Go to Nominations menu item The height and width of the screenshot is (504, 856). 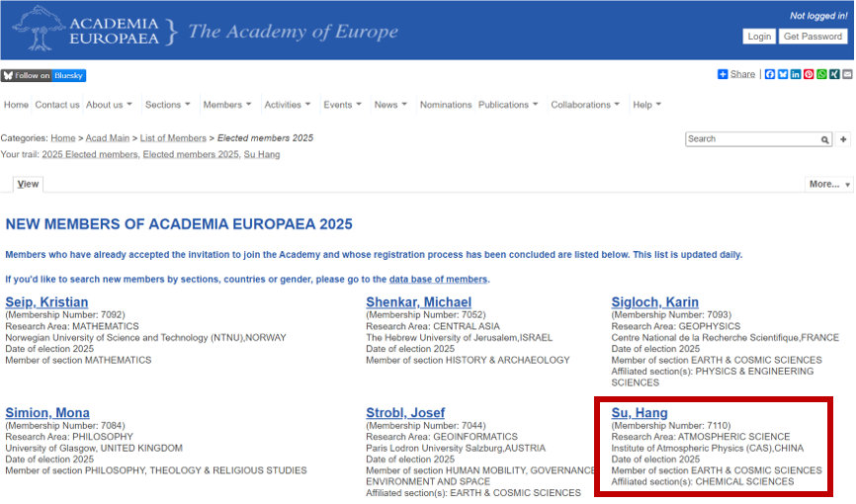point(445,105)
